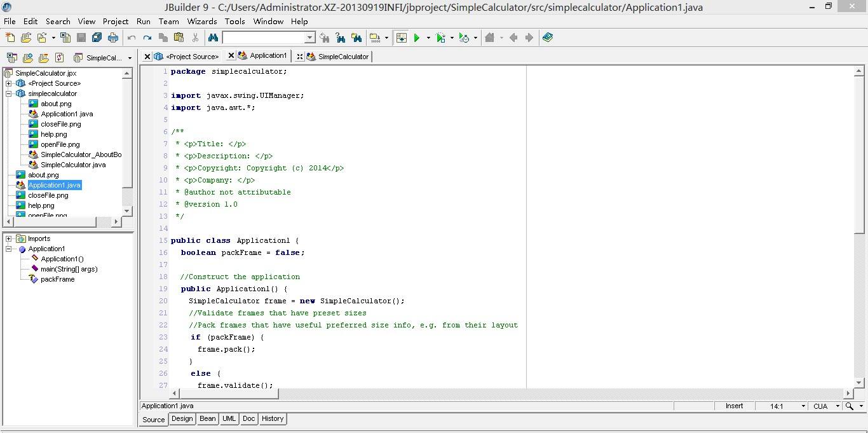
Task: Click the Save All icon
Action: pyautogui.click(x=97, y=38)
